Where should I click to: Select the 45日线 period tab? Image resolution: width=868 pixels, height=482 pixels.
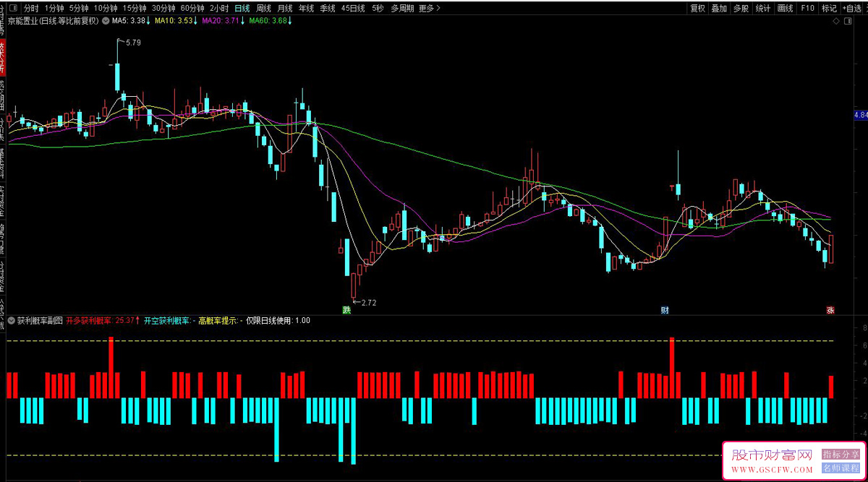pos(353,9)
